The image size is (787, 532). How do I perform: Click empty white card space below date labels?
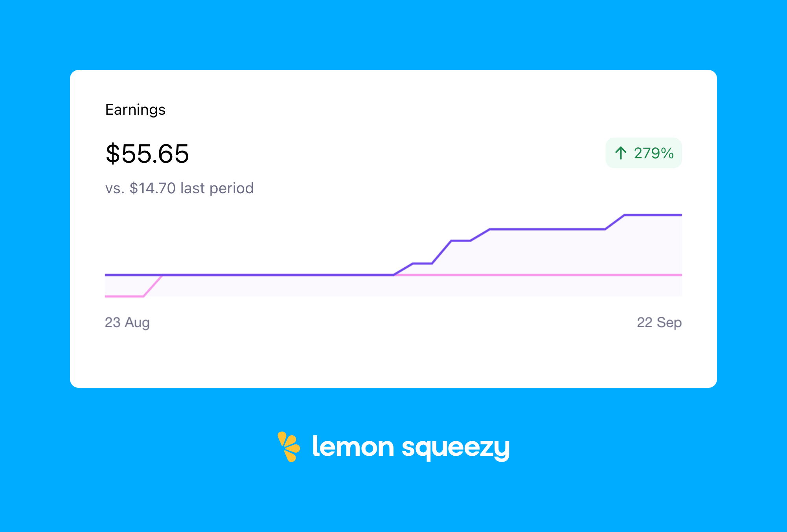pos(393,361)
